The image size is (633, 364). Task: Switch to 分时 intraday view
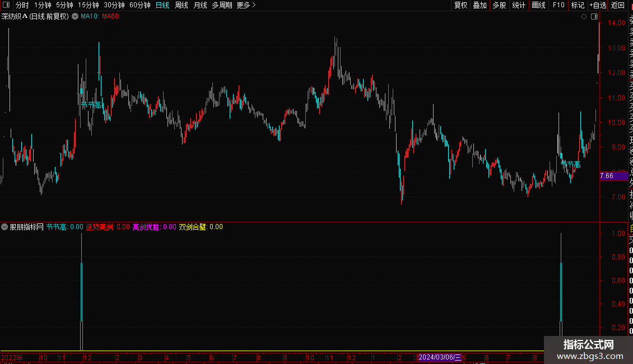point(22,5)
